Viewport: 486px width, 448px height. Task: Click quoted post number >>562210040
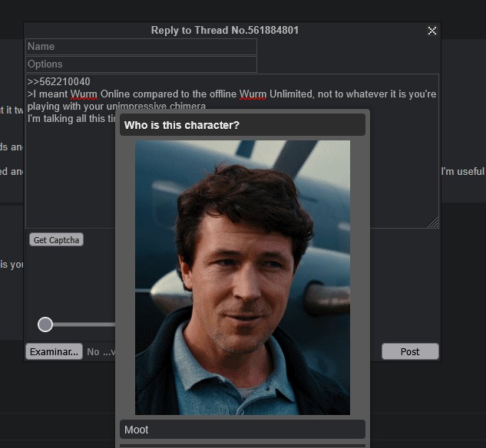[x=58, y=82]
